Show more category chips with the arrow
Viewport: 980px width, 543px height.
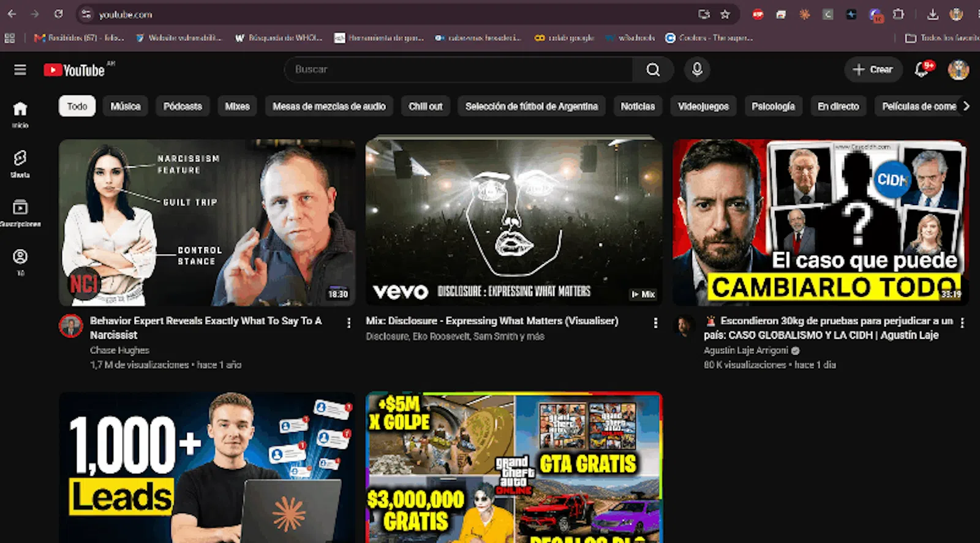(x=966, y=106)
